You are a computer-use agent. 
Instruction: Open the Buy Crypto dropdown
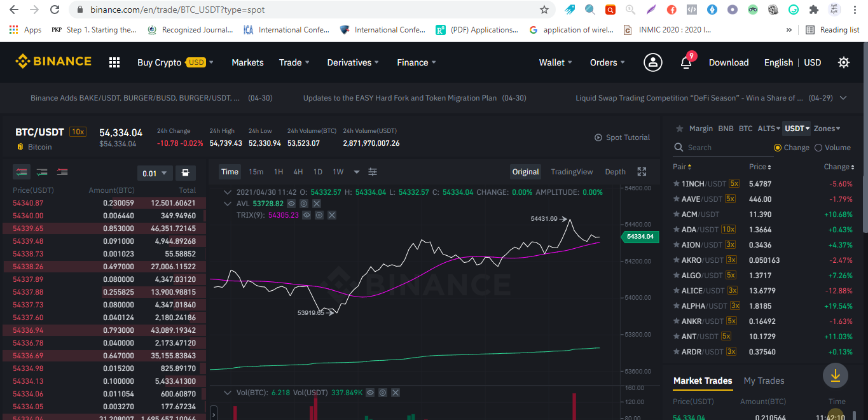click(x=176, y=62)
